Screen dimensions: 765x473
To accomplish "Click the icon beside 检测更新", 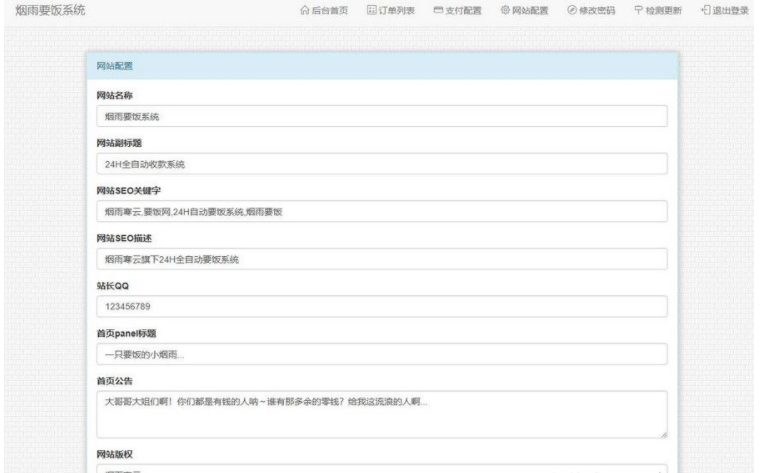I will point(639,10).
